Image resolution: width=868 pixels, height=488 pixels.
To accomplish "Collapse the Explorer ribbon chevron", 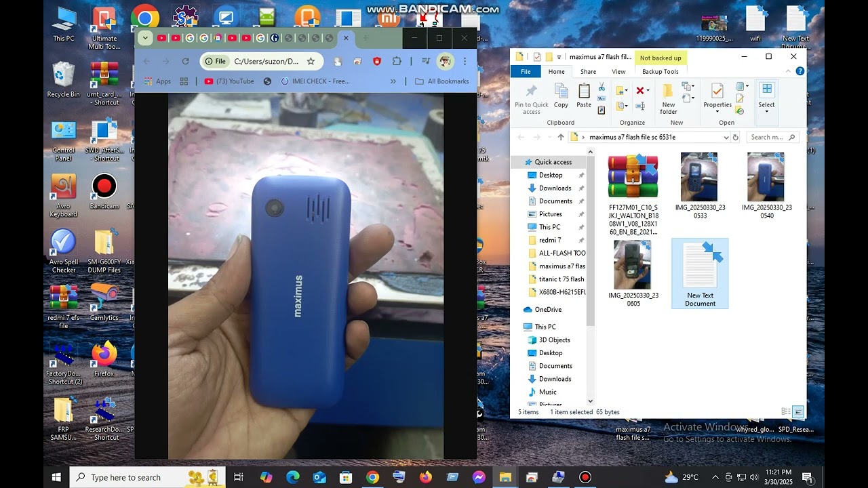I will click(x=788, y=71).
